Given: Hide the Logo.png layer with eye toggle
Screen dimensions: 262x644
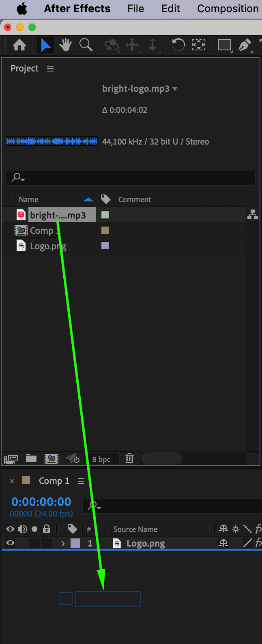Looking at the screenshot, I should (11, 543).
